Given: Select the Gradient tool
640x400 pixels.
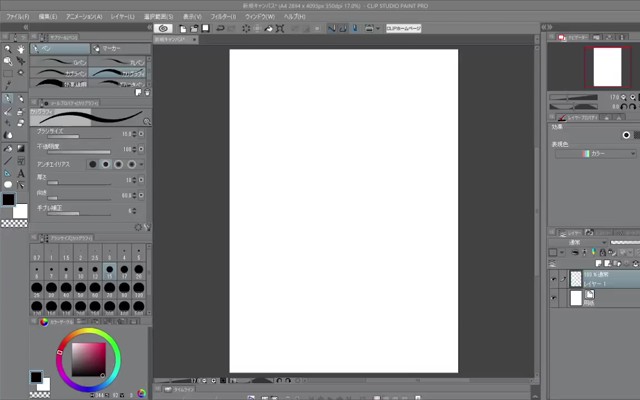Looking at the screenshot, I should [x=20, y=149].
